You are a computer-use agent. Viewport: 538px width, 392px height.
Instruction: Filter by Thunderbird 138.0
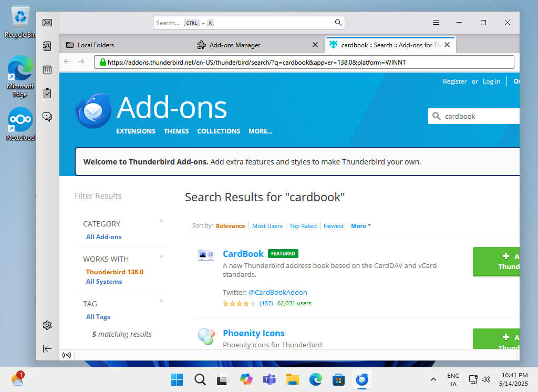[115, 272]
